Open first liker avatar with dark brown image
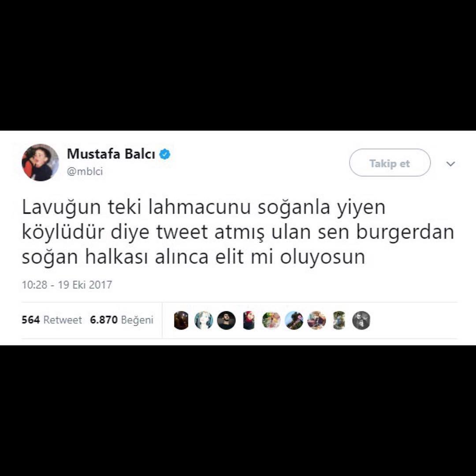Image resolution: width=476 pixels, height=476 pixels. 181,320
